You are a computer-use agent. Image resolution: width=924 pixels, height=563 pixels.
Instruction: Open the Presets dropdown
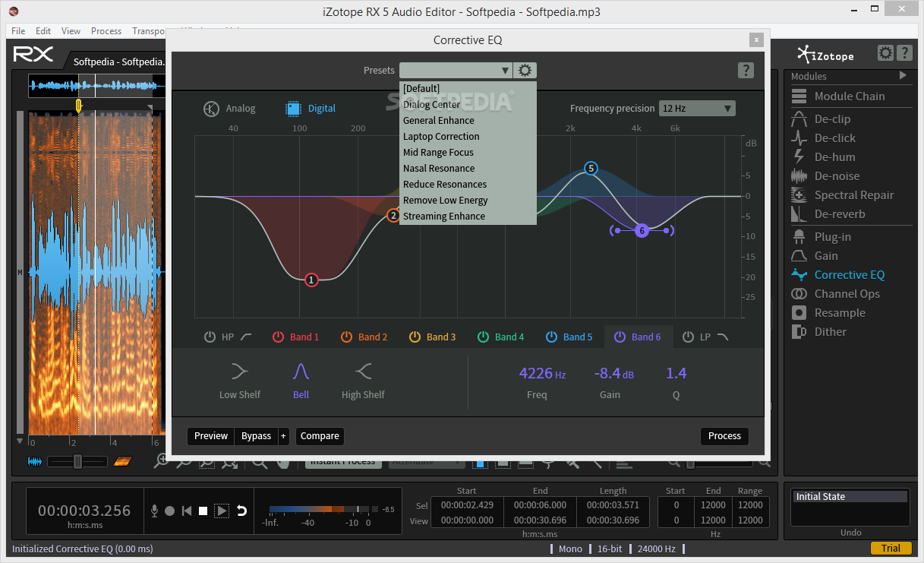[456, 71]
